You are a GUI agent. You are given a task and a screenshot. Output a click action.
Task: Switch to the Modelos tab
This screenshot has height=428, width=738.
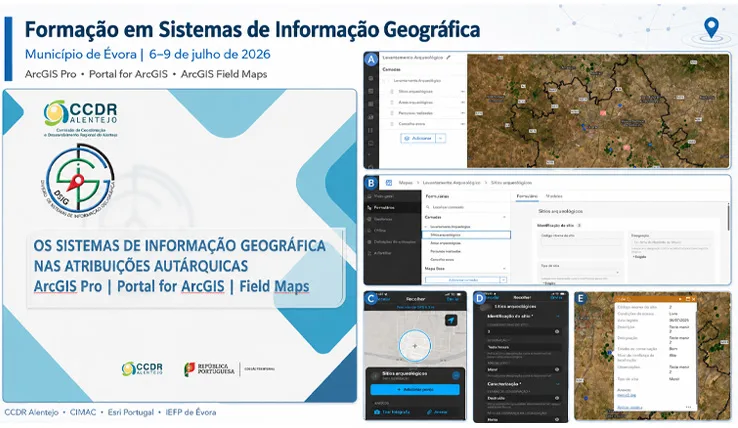[554, 196]
